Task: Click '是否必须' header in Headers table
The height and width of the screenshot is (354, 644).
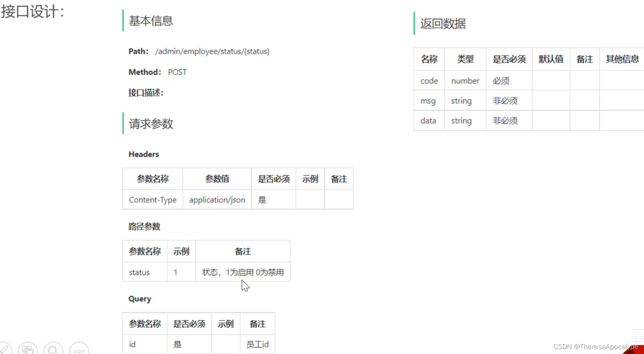Action: (x=274, y=179)
